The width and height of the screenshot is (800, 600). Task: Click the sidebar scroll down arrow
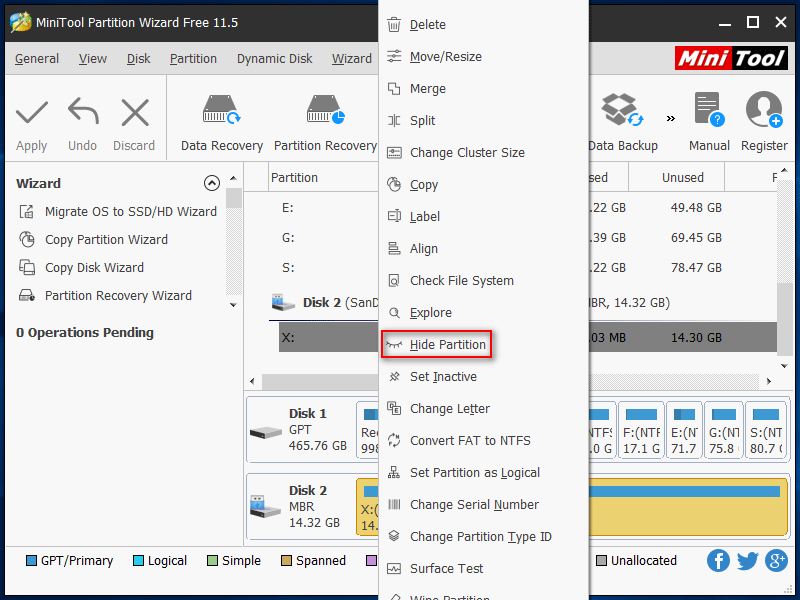[233, 305]
